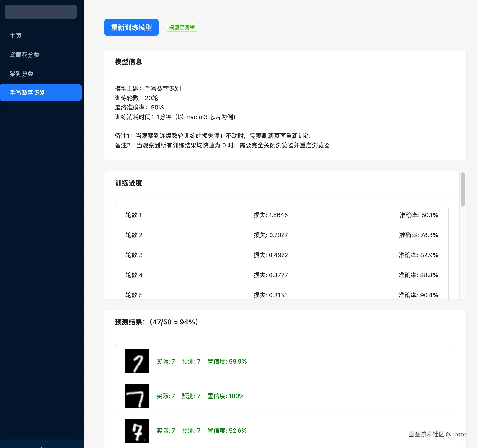Click the training progress panel scrollbar
This screenshot has height=448, width=478.
point(463,189)
